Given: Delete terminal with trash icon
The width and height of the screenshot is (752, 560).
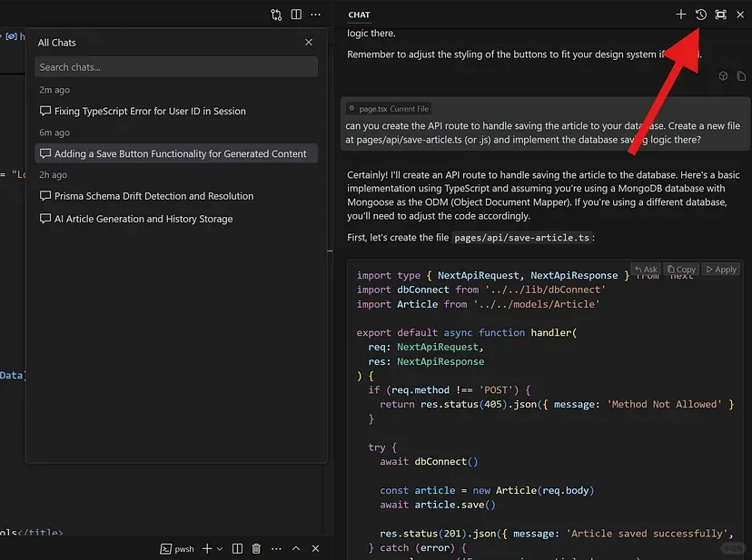Looking at the screenshot, I should (256, 548).
